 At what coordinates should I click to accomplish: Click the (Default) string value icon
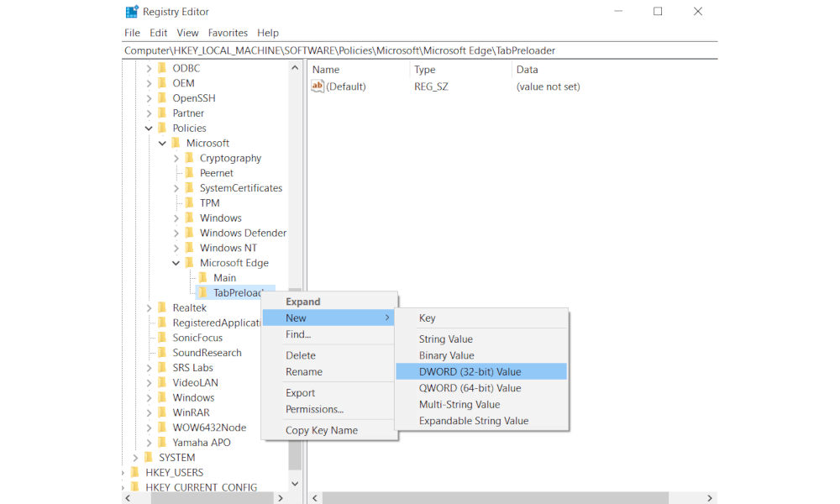tap(318, 87)
